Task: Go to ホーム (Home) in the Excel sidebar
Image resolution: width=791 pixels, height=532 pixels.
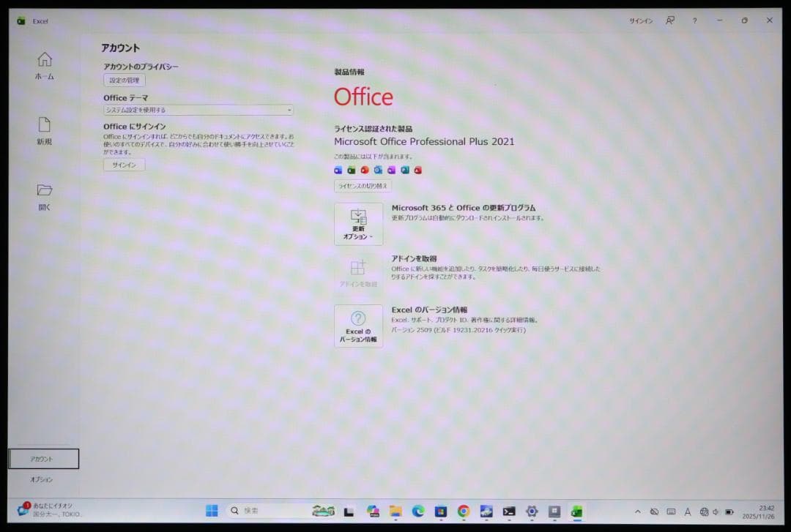Action: coord(45,66)
